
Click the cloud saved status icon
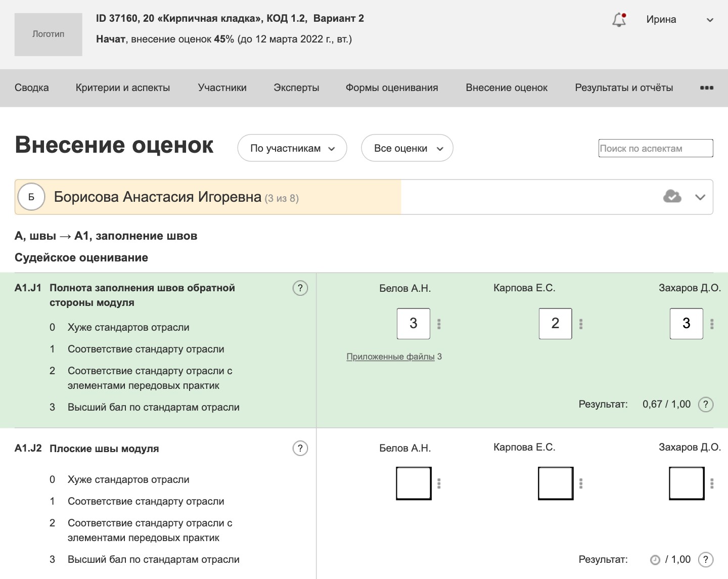click(672, 196)
